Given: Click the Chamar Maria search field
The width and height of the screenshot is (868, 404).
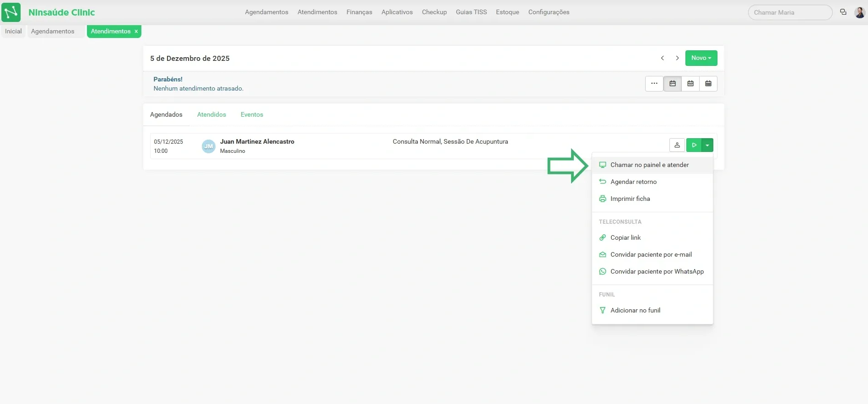Looking at the screenshot, I should coord(789,12).
